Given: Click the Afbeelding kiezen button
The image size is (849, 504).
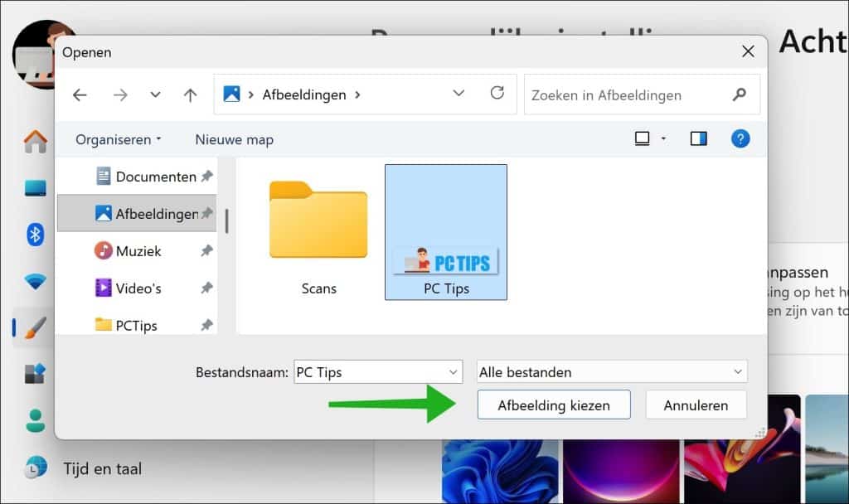Looking at the screenshot, I should click(x=554, y=405).
